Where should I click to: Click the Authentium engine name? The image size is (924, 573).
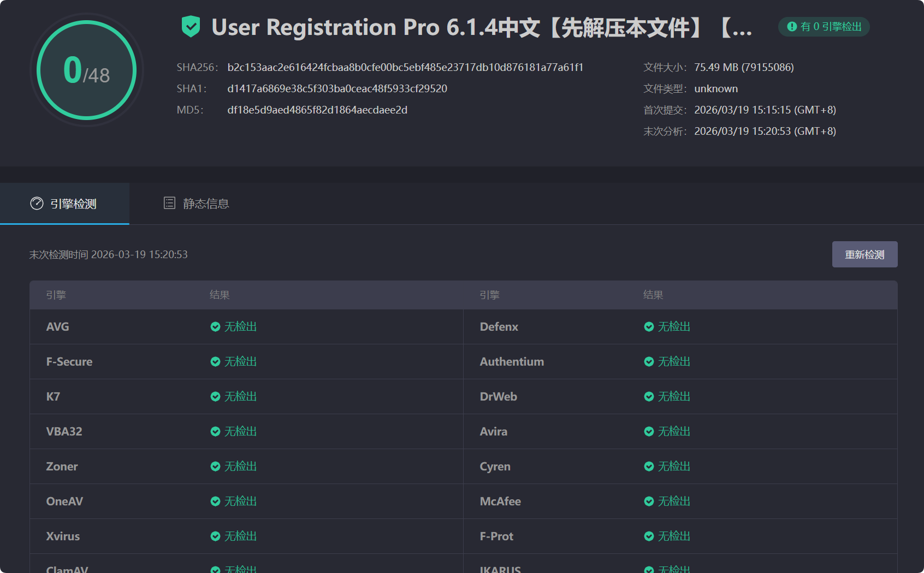[x=512, y=362]
